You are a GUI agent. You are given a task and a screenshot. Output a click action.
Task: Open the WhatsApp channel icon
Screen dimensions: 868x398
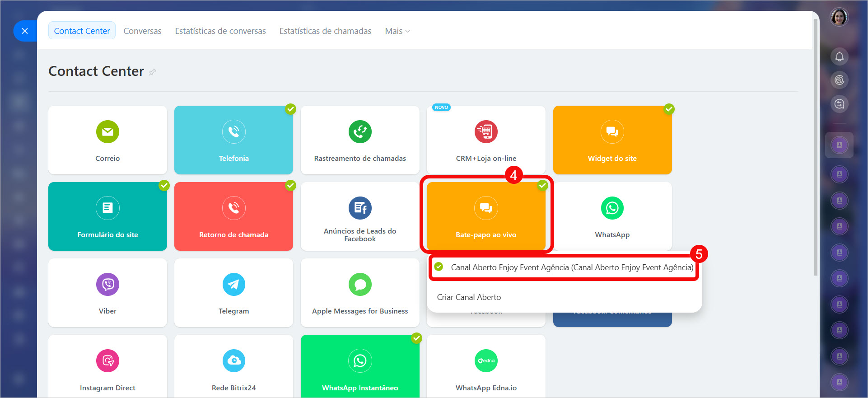pyautogui.click(x=612, y=208)
